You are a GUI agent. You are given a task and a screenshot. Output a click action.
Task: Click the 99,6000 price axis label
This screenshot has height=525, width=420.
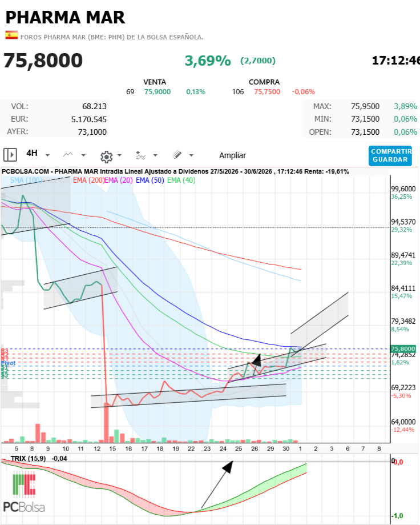pos(403,189)
